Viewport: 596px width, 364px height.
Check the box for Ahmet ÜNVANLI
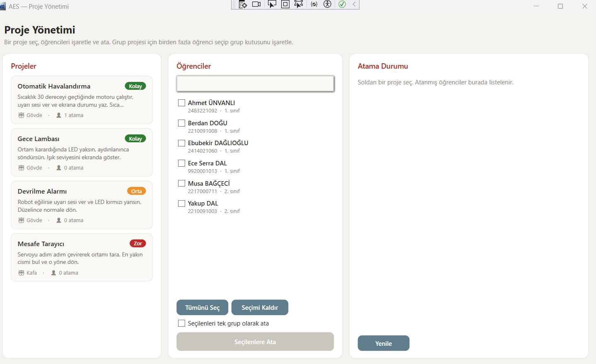pos(181,103)
